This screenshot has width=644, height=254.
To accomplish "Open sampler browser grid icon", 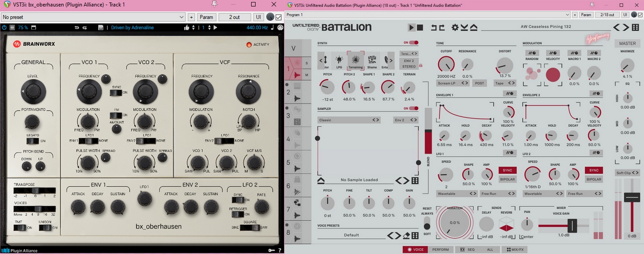I will (x=415, y=181).
